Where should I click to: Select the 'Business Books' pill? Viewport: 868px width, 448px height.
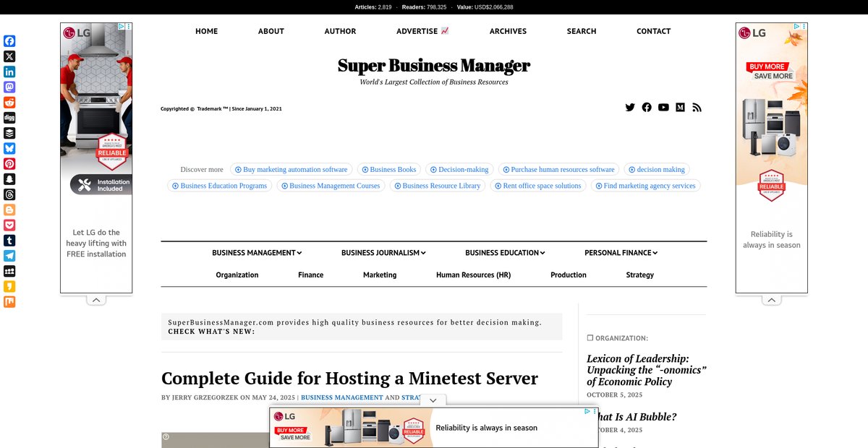389,169
